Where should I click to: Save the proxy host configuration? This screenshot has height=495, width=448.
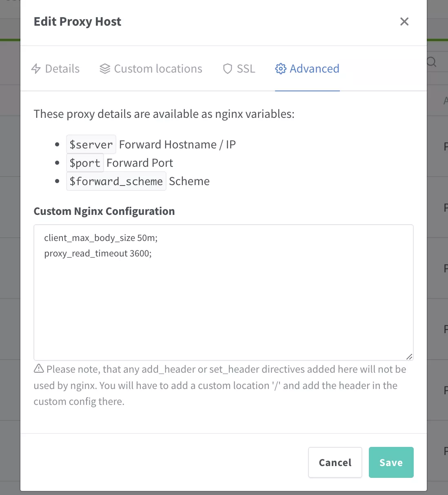(391, 462)
